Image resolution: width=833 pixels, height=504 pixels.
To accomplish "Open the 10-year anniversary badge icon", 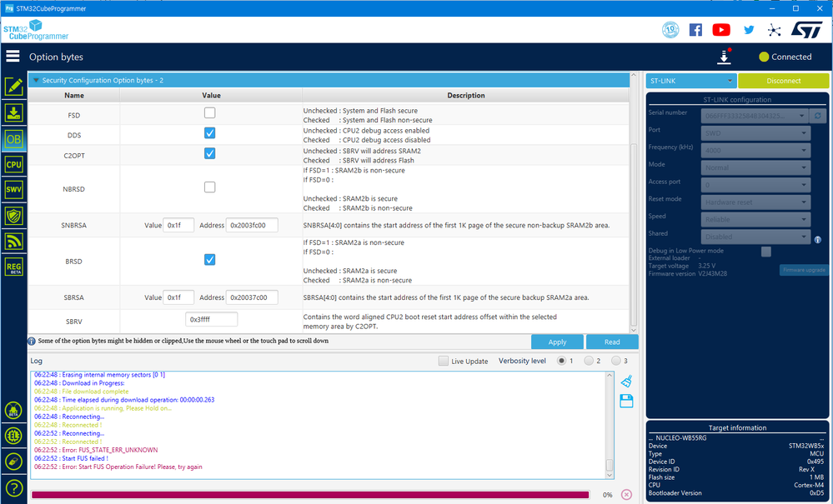I will click(670, 30).
